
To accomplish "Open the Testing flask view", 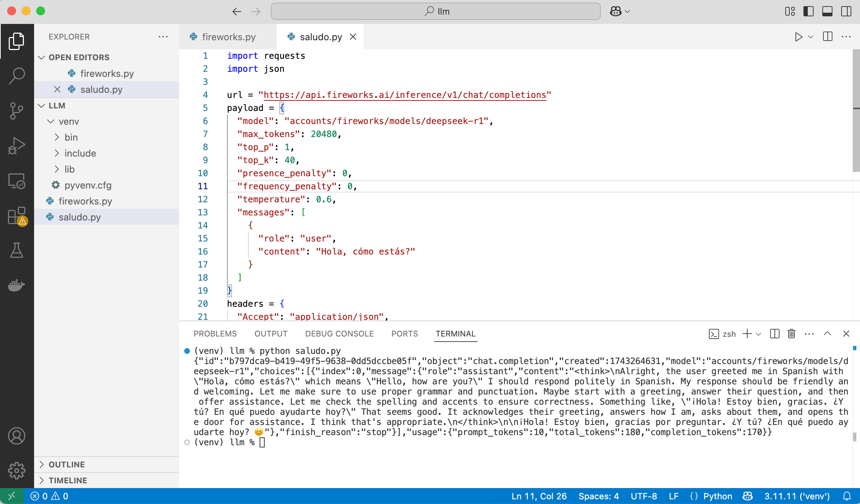I will [17, 251].
